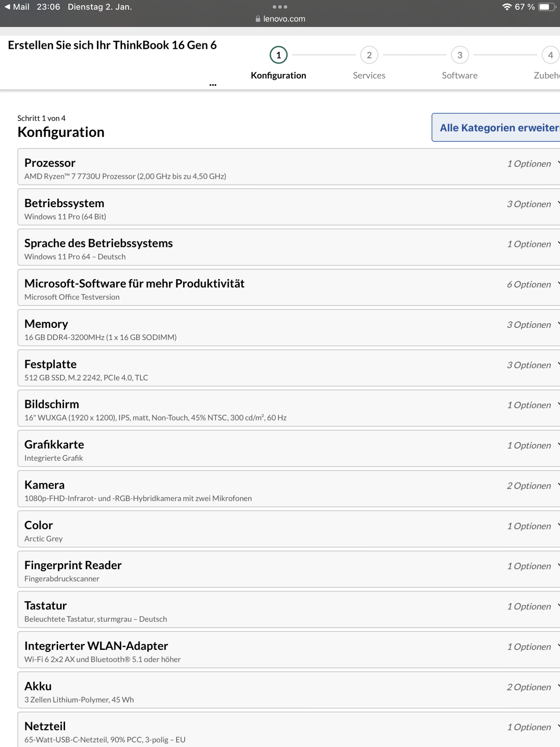Expand the Memory options
Image resolution: width=560 pixels, height=747 pixels.
[x=289, y=328]
